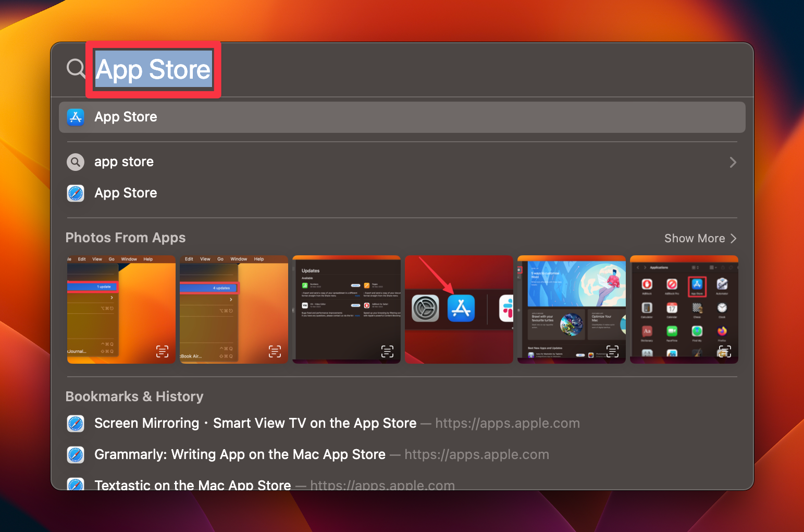Click the Show More link for photos
Screen dimensions: 804x532
pos(694,239)
